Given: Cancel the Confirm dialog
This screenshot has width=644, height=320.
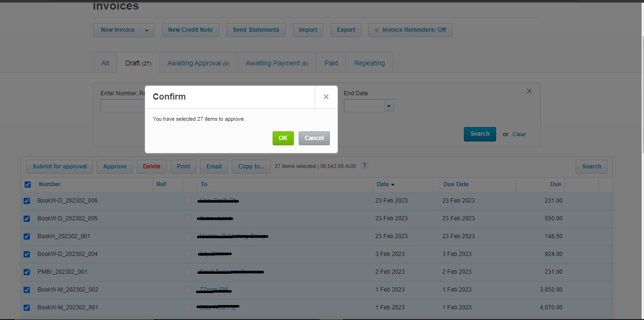Looking at the screenshot, I should tap(314, 138).
